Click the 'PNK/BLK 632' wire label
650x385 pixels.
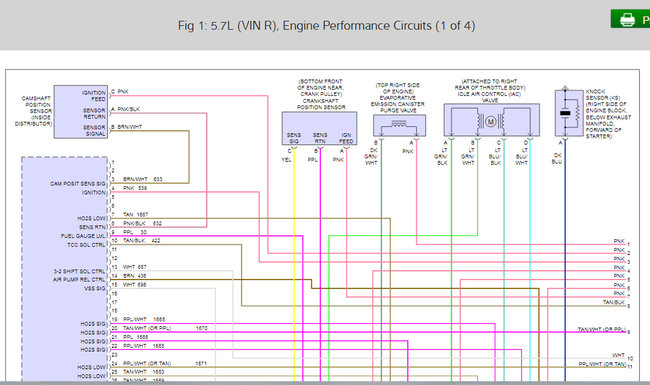pyautogui.click(x=142, y=223)
